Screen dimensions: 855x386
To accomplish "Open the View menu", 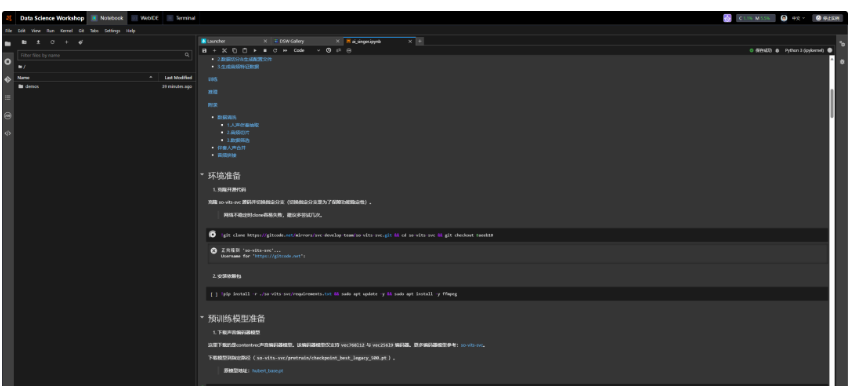I will (x=36, y=31).
